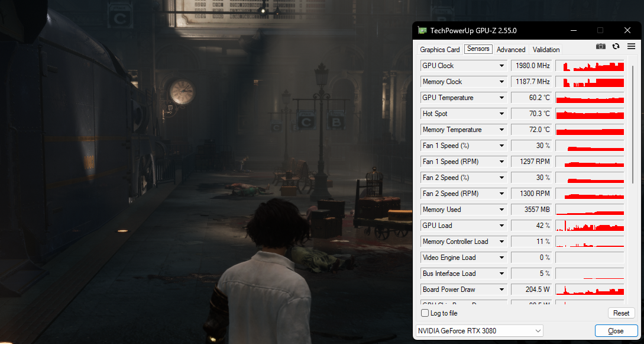Click the 1297 RPM fan value
Viewport: 644px width, 344px height.
532,162
